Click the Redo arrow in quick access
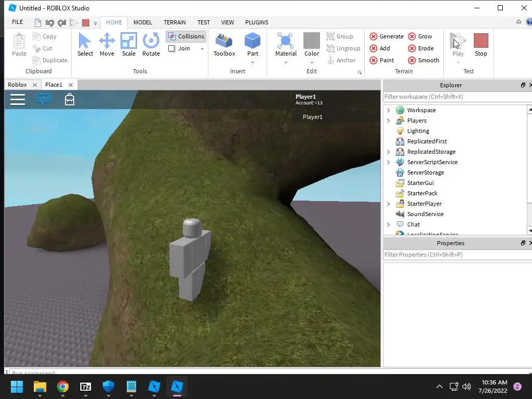 [61, 23]
